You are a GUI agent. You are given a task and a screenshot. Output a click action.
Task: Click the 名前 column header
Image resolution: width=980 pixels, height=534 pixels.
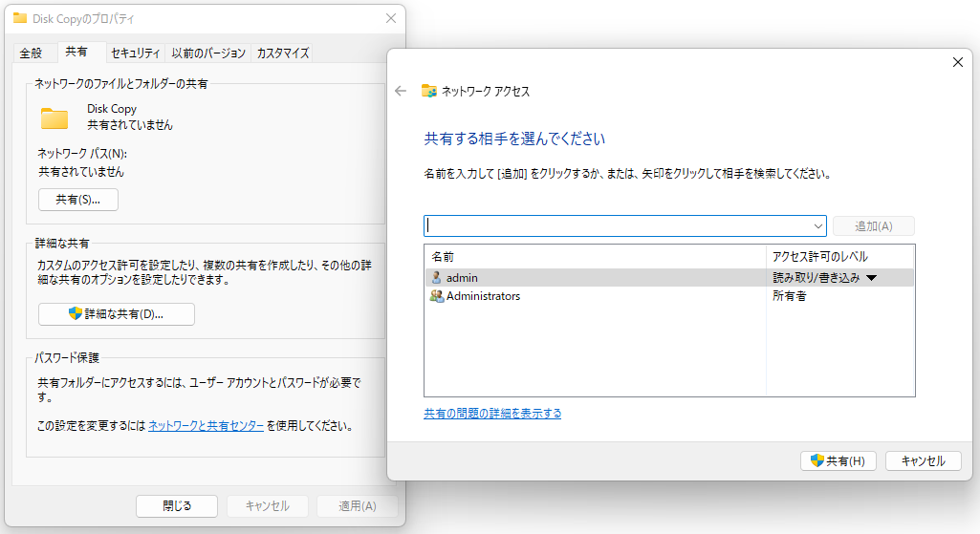(x=596, y=257)
